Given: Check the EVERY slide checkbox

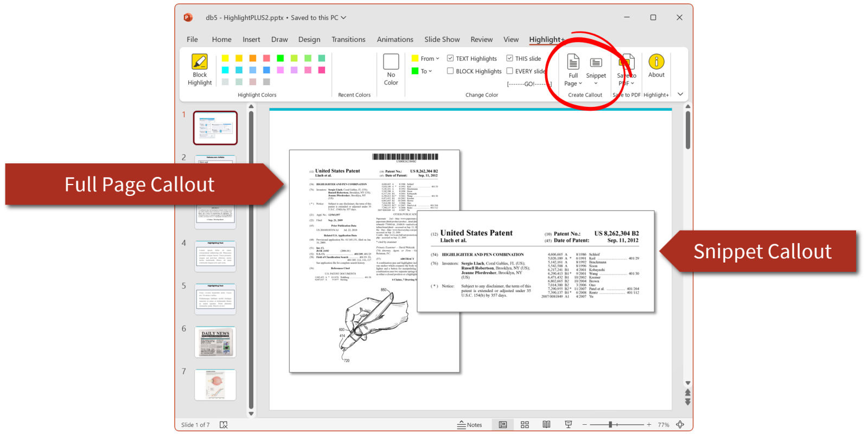Looking at the screenshot, I should coord(510,71).
